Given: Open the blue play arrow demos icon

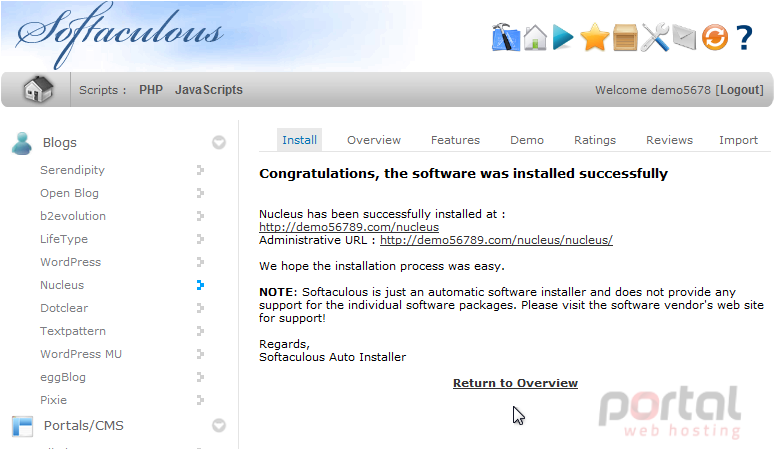Looking at the screenshot, I should click(x=563, y=37).
